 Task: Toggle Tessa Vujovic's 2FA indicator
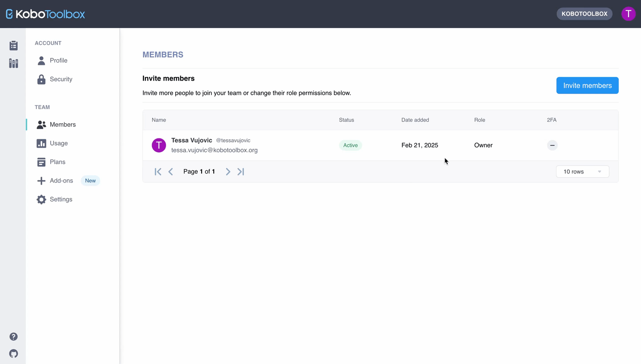552,145
